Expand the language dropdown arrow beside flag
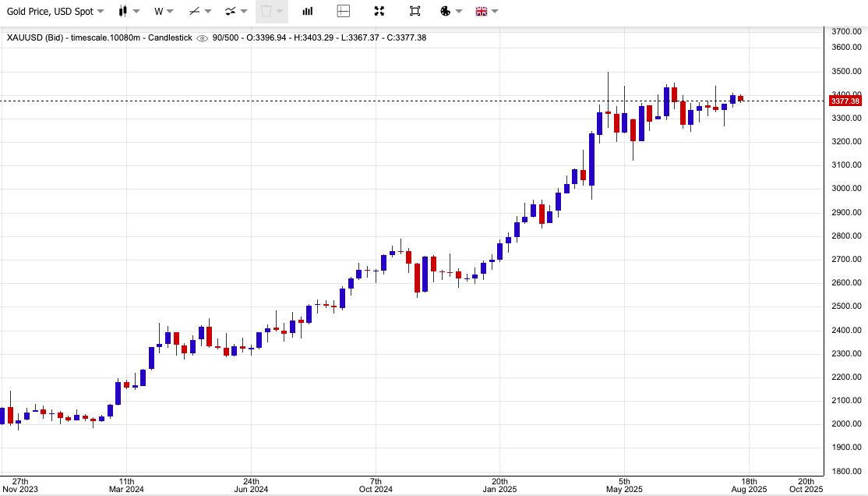The image size is (868, 496). pyautogui.click(x=495, y=11)
